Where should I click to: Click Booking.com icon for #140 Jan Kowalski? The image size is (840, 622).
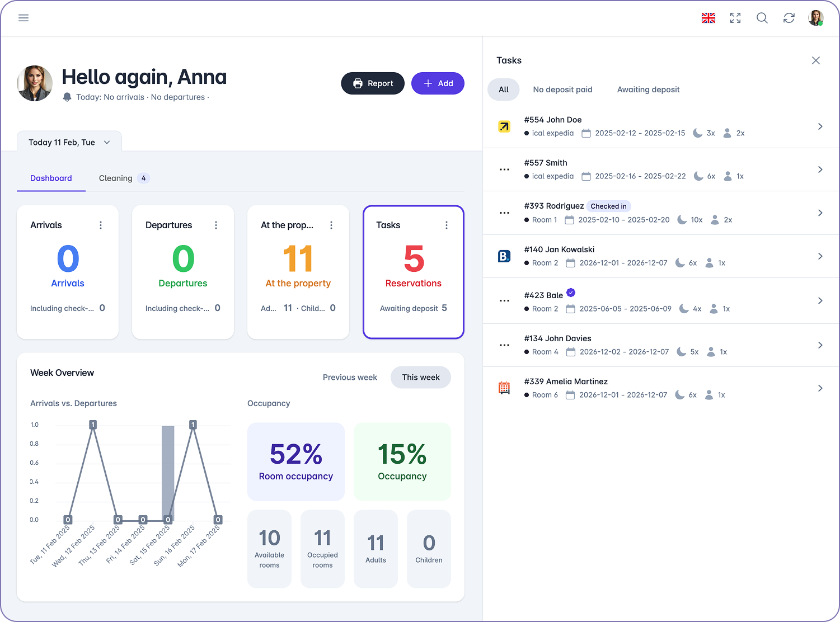point(504,256)
